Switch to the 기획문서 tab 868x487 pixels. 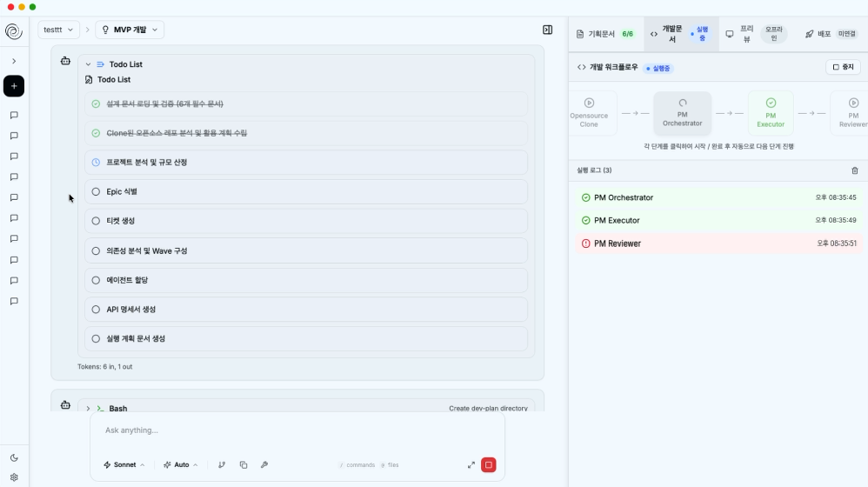click(x=605, y=34)
